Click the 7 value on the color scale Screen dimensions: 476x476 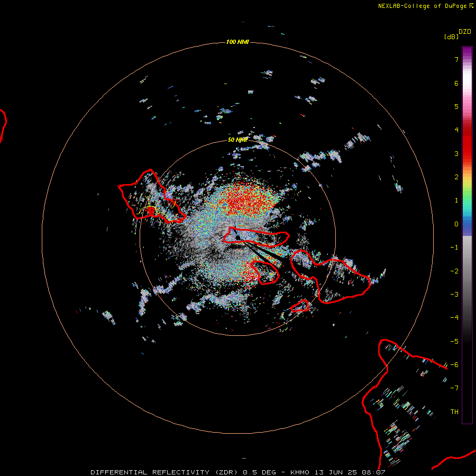456,59
